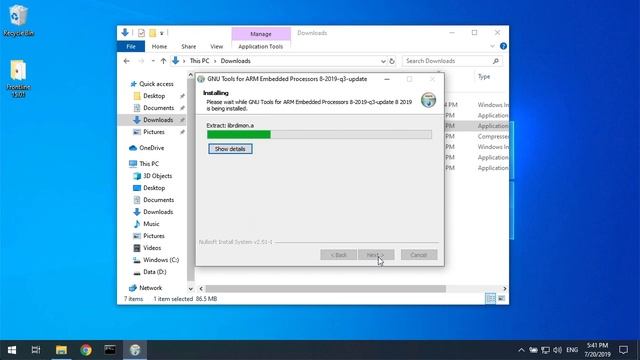This screenshot has height=360, width=640.
Task: Show hidden system tray icons
Action: pos(521,350)
